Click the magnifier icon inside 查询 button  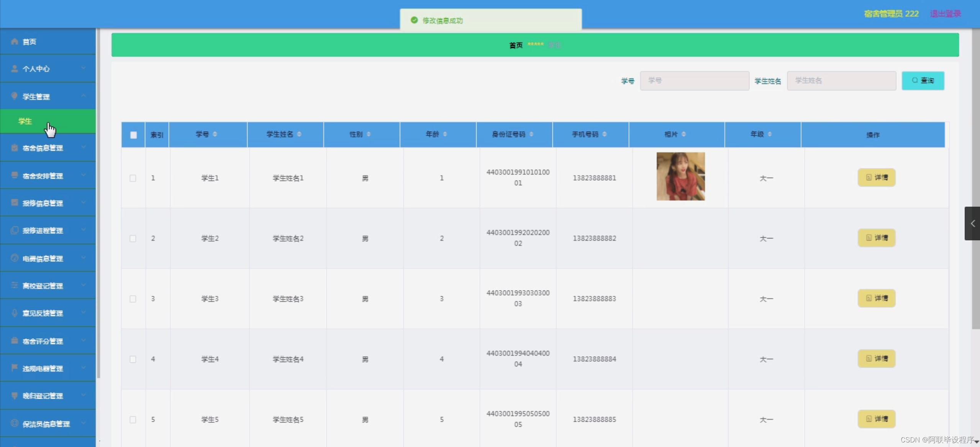(x=914, y=80)
